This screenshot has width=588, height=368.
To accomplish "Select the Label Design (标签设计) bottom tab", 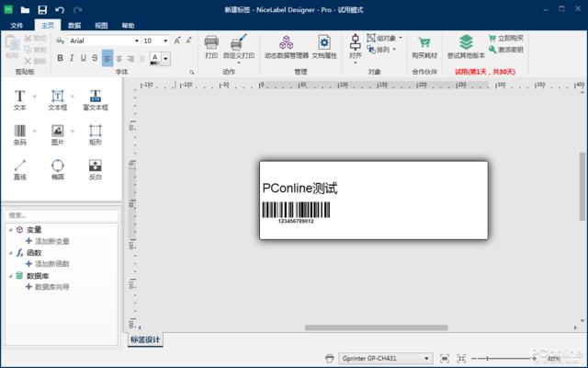I will click(145, 339).
